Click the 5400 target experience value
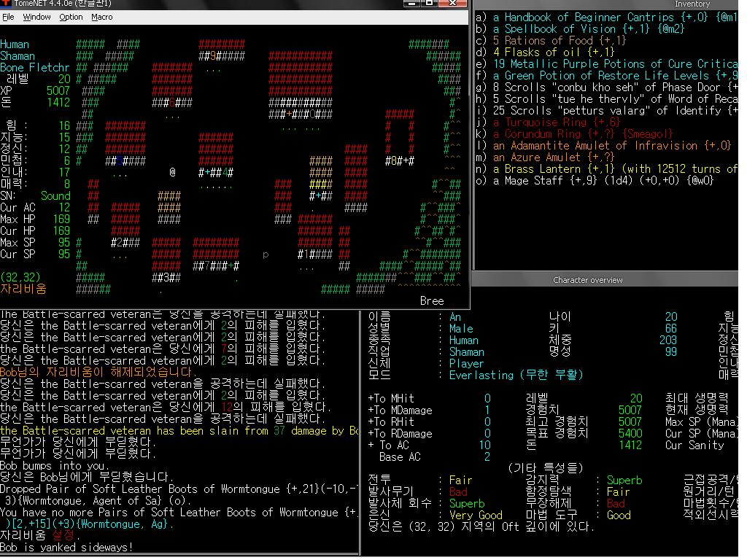This screenshot has width=747, height=560. (x=630, y=433)
